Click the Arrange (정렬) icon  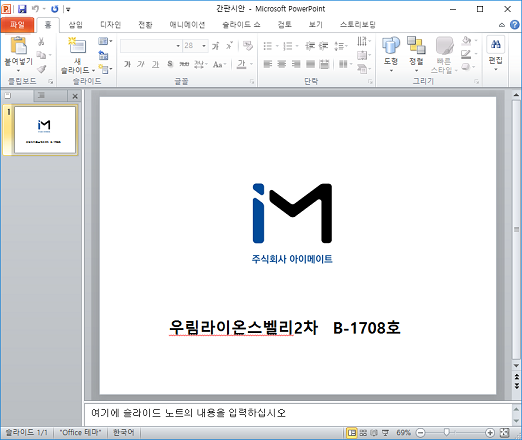(416, 45)
